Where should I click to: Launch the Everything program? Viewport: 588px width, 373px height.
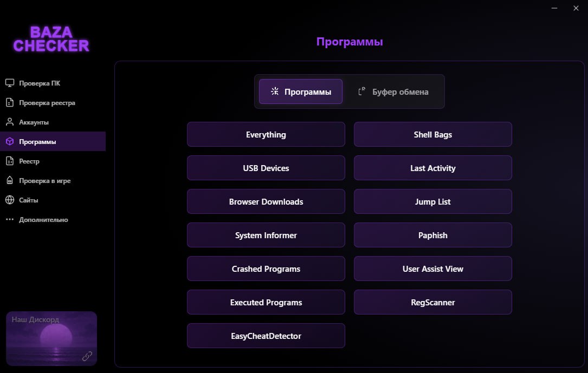click(266, 135)
